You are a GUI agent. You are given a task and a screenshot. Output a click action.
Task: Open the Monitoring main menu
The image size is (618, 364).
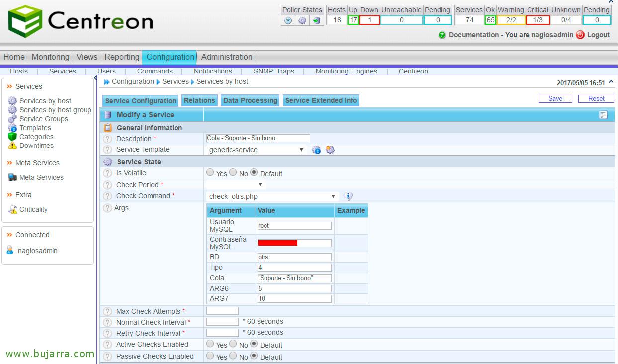tap(50, 57)
